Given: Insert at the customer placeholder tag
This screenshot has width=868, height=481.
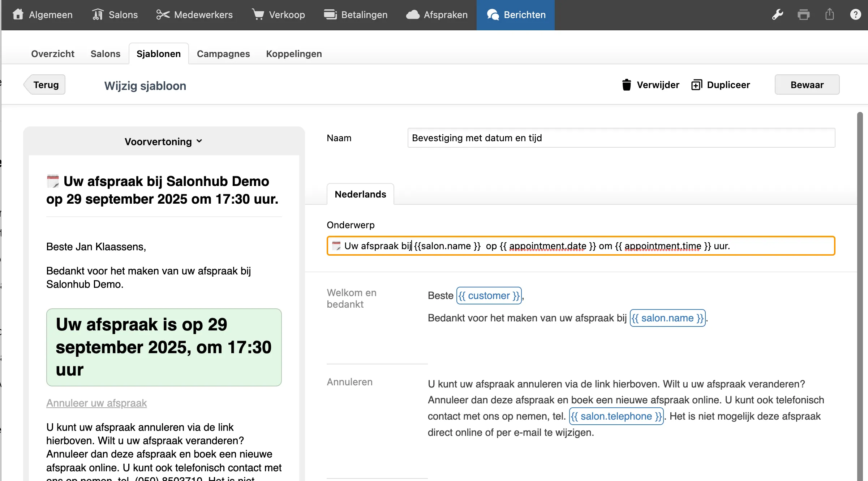Looking at the screenshot, I should tap(489, 296).
